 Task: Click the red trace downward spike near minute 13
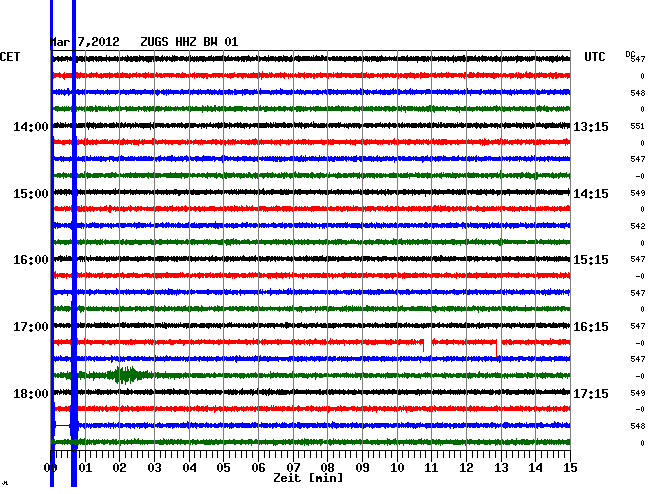[x=497, y=347]
